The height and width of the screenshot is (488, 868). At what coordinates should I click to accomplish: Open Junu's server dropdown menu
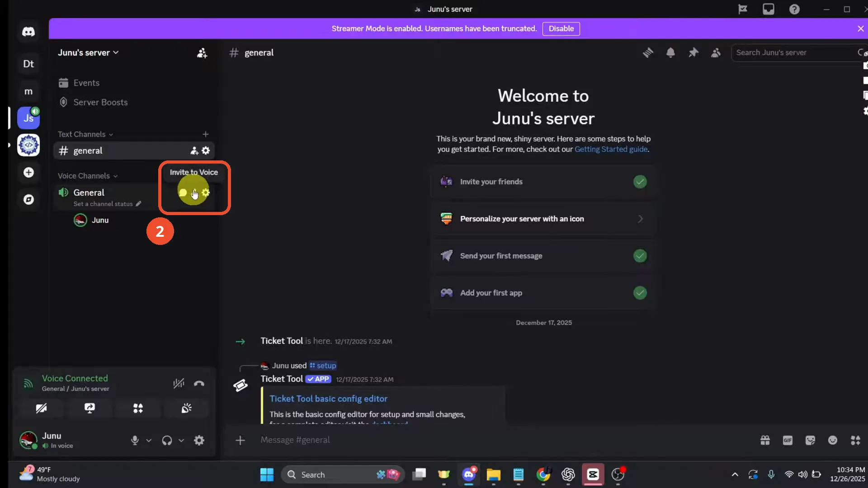click(88, 53)
